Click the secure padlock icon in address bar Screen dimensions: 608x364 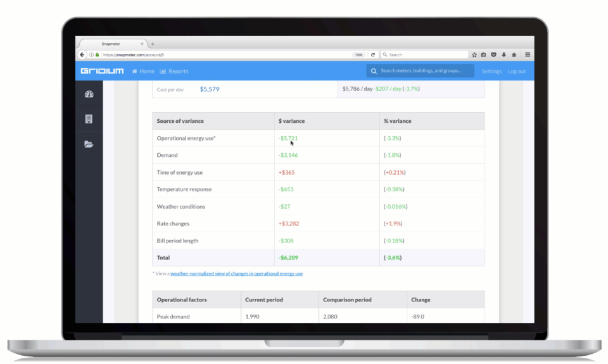coord(97,54)
